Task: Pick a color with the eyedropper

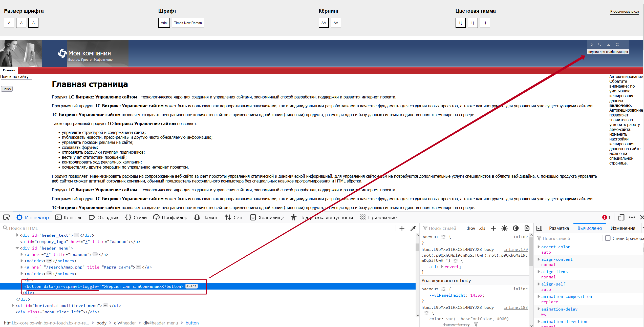Action: pos(413,228)
